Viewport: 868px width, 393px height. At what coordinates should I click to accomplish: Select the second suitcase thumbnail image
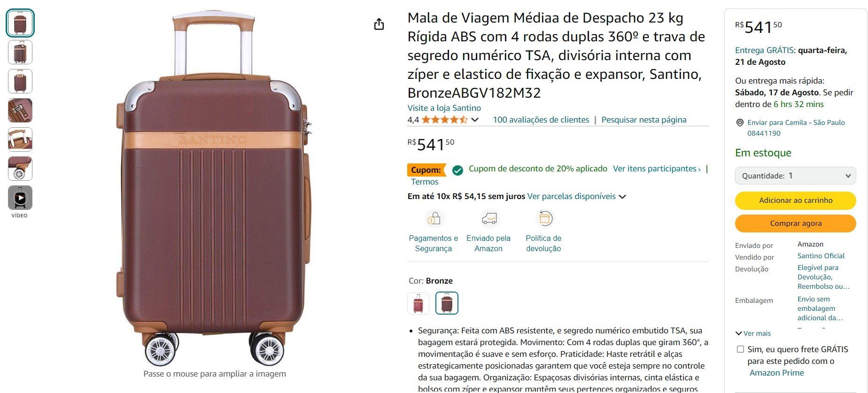[20, 52]
